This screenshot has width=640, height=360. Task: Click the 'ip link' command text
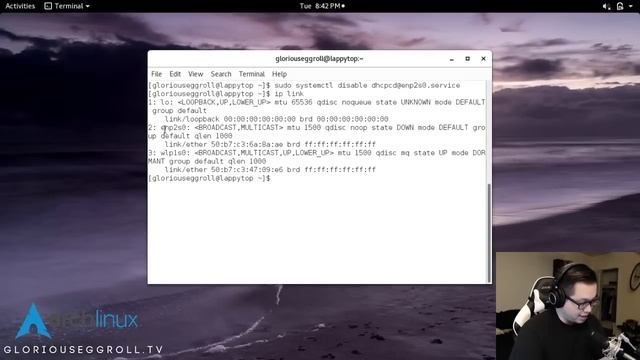pyautogui.click(x=289, y=94)
